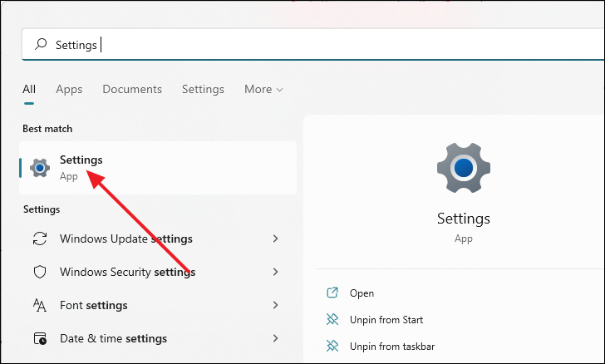Click the Settings gear icon in Best match
605x364 pixels.
[x=40, y=168]
